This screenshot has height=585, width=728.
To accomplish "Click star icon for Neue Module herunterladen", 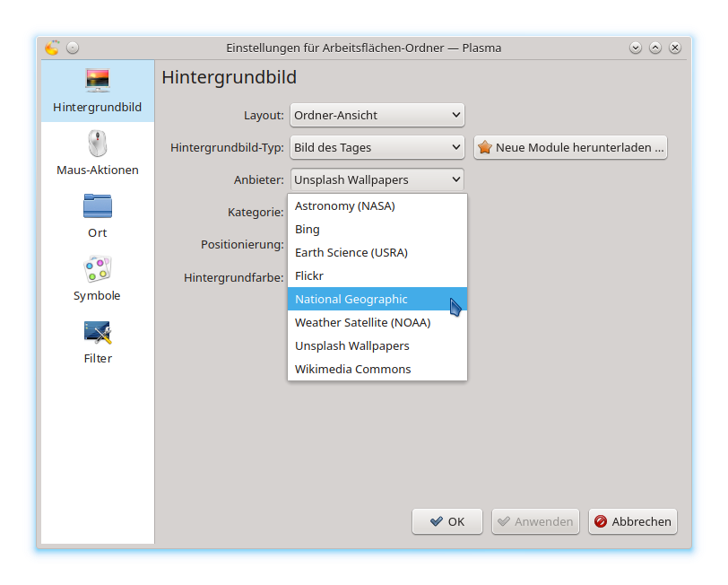I will [485, 147].
